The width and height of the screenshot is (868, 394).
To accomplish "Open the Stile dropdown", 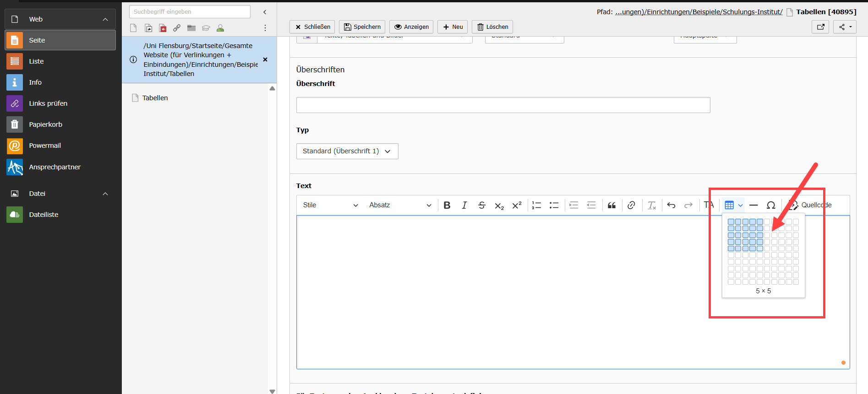I will point(330,205).
